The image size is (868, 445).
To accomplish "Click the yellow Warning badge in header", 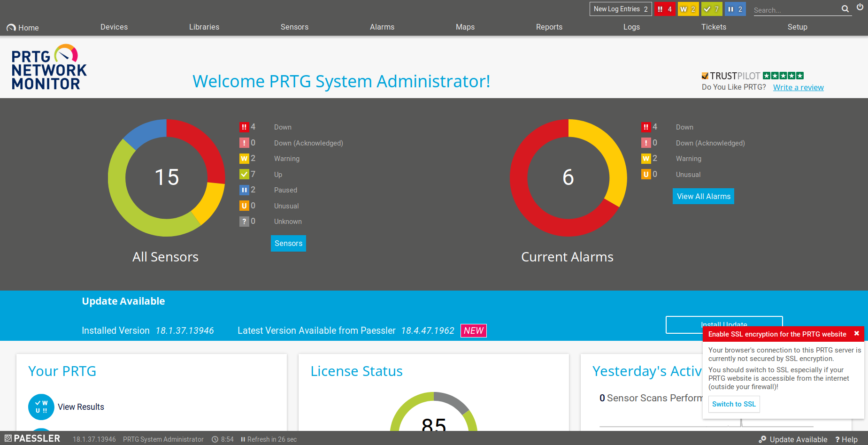I will point(688,9).
